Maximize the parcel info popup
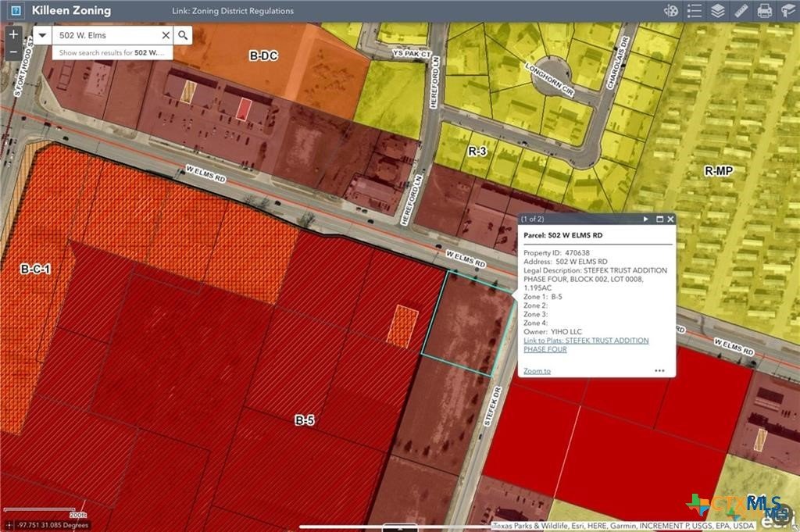This screenshot has height=532, width=800. click(659, 220)
